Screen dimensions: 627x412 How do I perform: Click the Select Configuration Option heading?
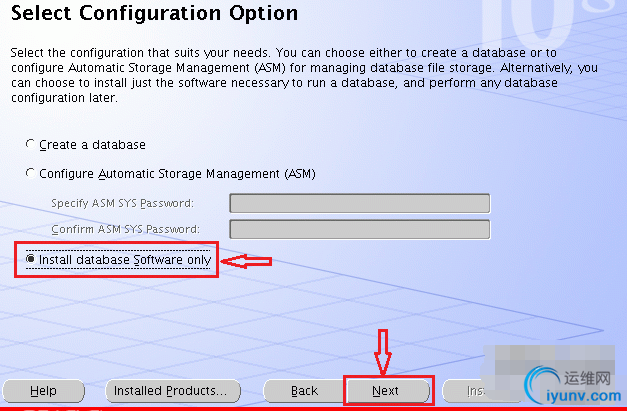pos(154,12)
